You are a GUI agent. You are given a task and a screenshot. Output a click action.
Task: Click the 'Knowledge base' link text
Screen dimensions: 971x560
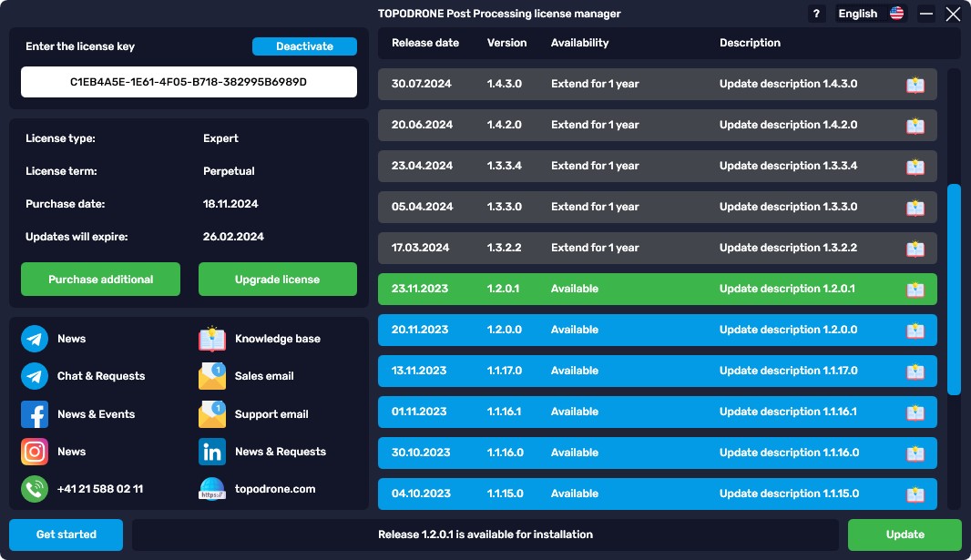click(278, 339)
